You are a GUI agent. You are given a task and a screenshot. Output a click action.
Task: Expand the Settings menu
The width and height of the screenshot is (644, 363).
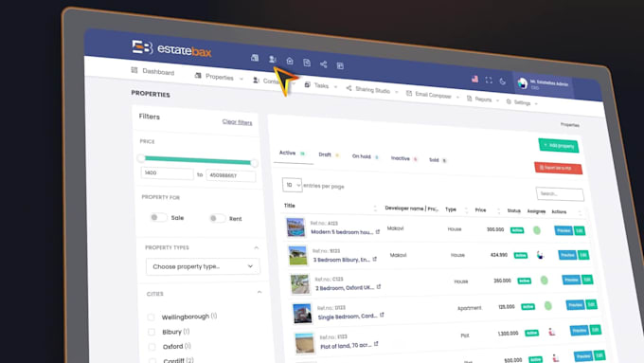522,102
